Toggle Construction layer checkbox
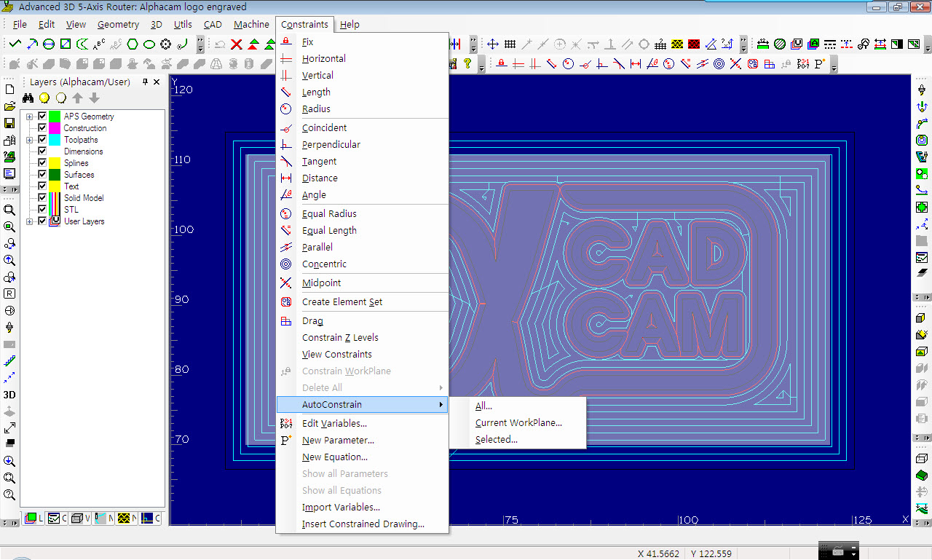Image resolution: width=932 pixels, height=560 pixels. (x=42, y=128)
